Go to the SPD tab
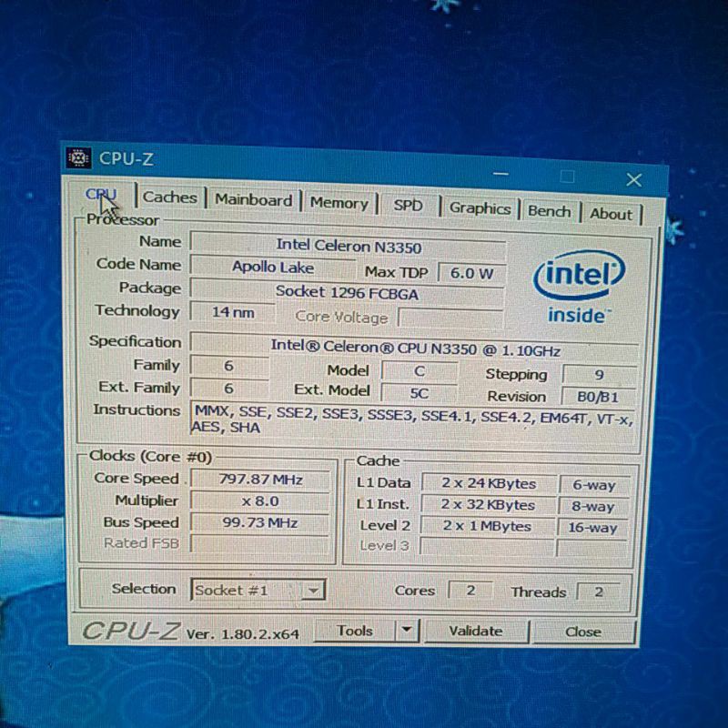The height and width of the screenshot is (728, 728). [x=408, y=206]
